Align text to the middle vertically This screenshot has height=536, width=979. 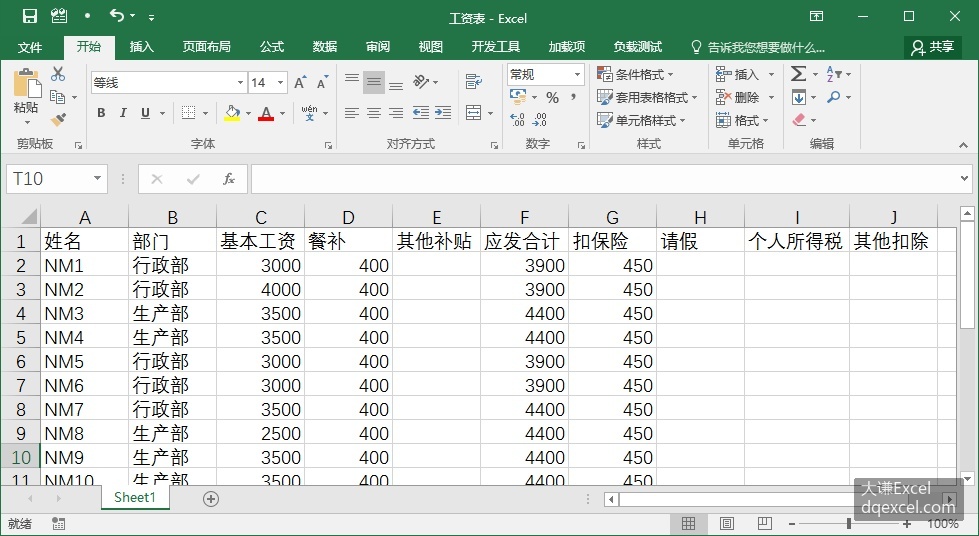(x=373, y=82)
